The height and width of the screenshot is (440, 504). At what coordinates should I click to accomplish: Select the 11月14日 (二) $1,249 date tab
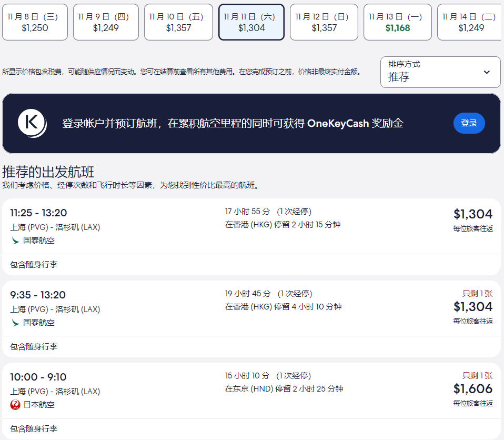click(470, 22)
